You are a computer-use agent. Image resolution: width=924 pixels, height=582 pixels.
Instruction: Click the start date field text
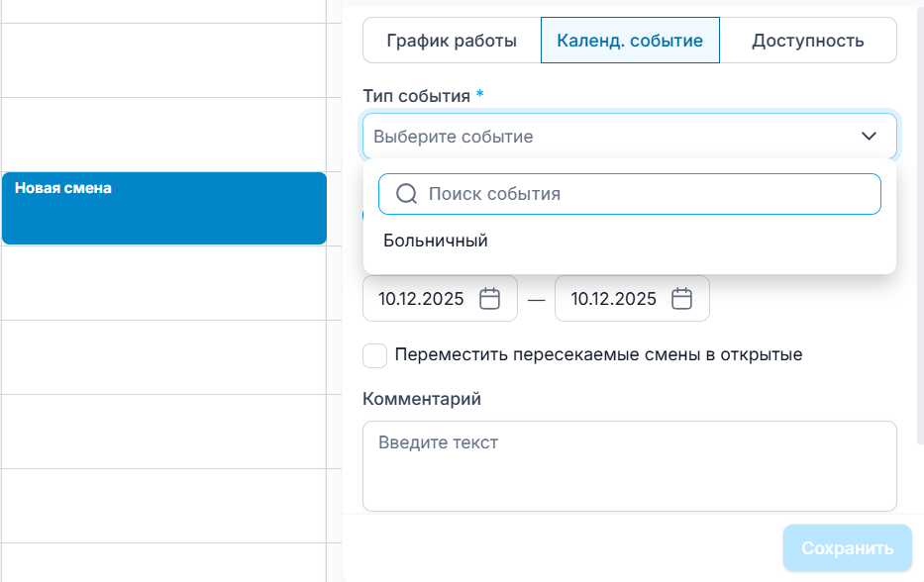pos(421,299)
